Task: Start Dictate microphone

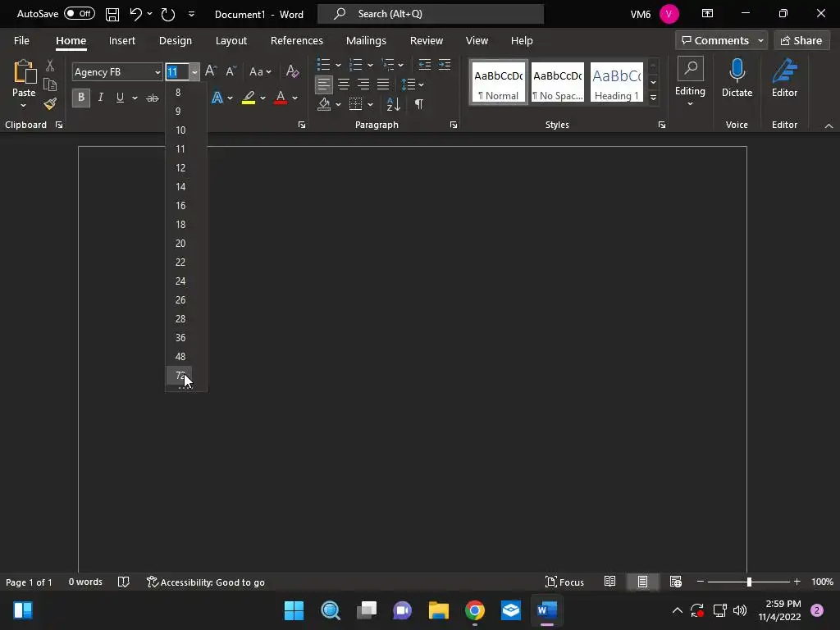Action: pos(737,78)
